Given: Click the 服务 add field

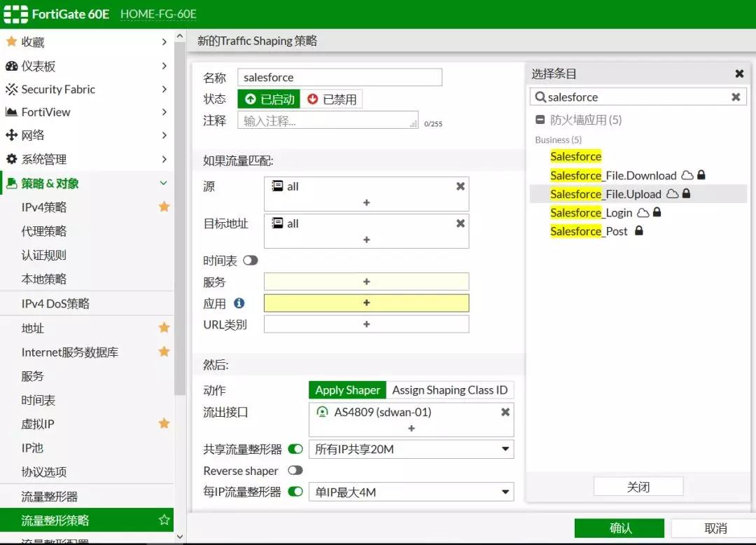Looking at the screenshot, I should click(x=366, y=281).
